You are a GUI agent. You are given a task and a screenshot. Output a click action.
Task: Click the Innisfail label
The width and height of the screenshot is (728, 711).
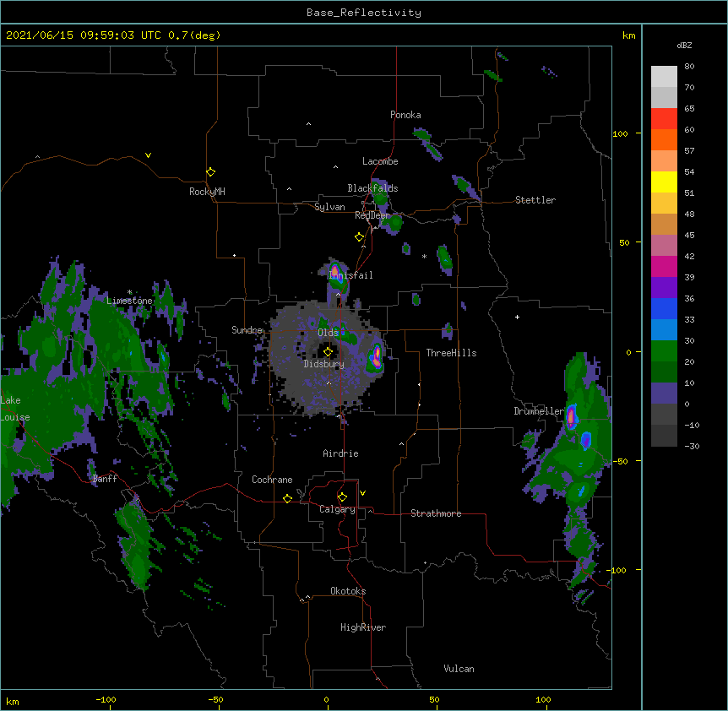click(x=350, y=275)
